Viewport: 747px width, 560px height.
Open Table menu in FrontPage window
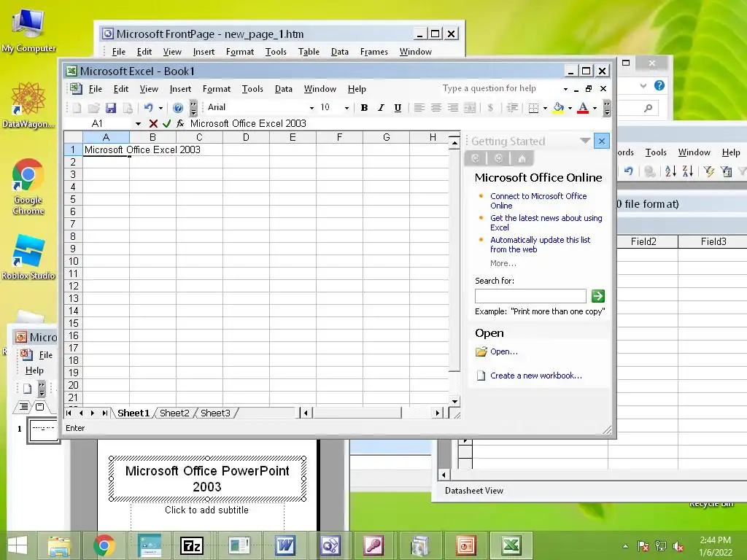pos(309,52)
